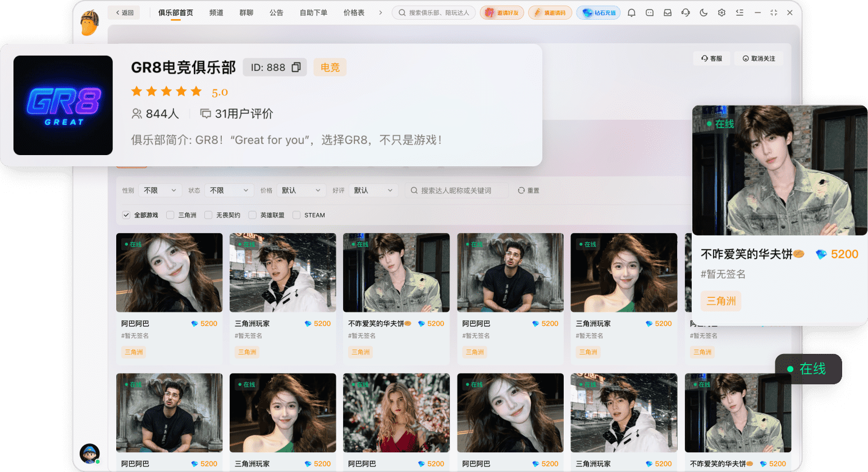The width and height of the screenshot is (868, 472).
Task: Click the enlarged 不咋爱笑的华夫饼 popup photo
Action: pos(780,170)
